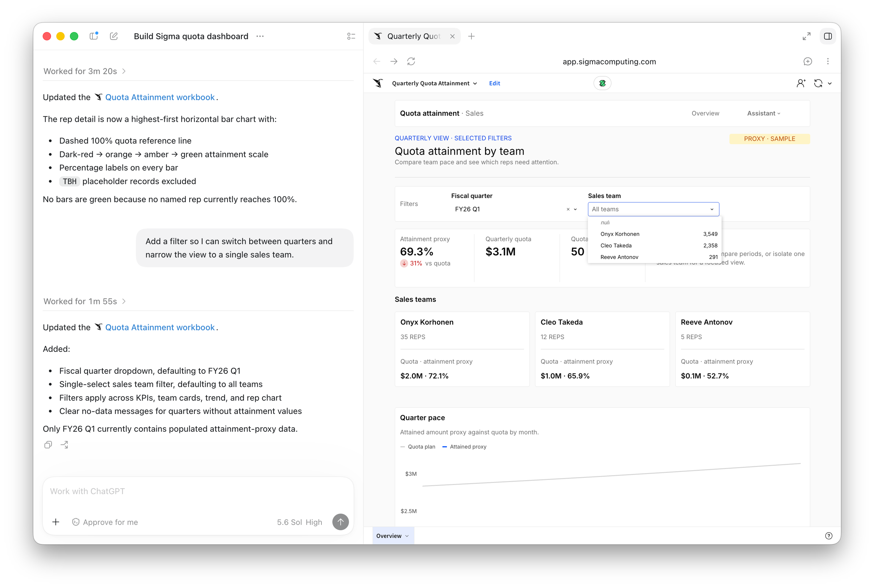Toggle the right side panel layout icon
The image size is (874, 588).
tap(828, 36)
